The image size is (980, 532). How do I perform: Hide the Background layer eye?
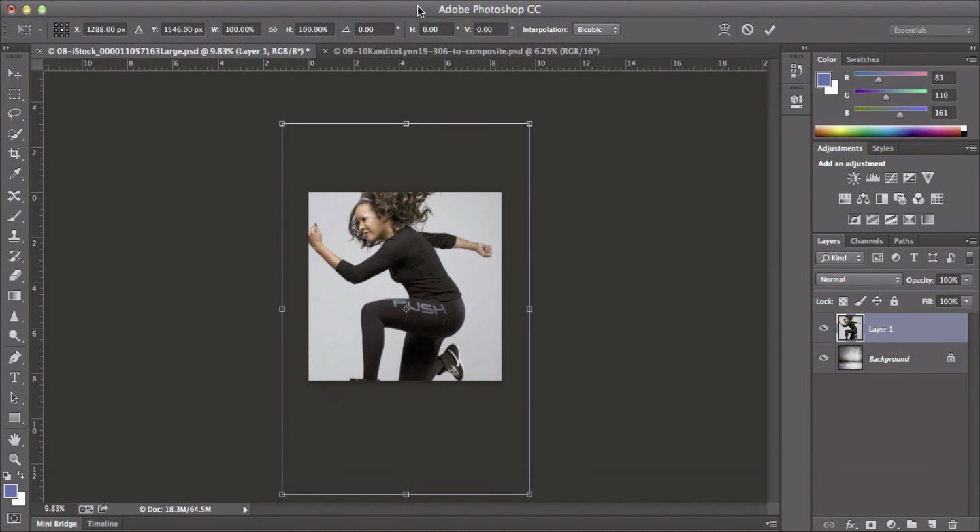pyautogui.click(x=823, y=358)
